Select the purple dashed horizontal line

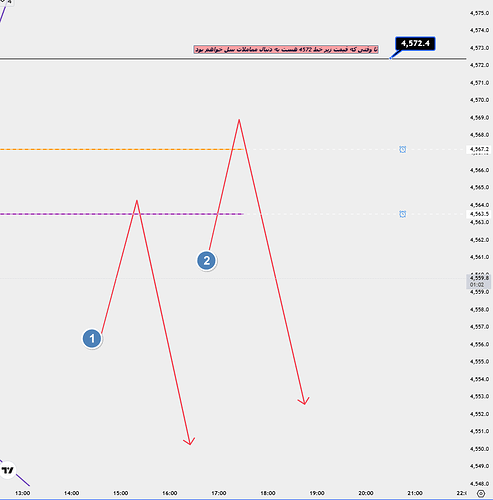121,214
